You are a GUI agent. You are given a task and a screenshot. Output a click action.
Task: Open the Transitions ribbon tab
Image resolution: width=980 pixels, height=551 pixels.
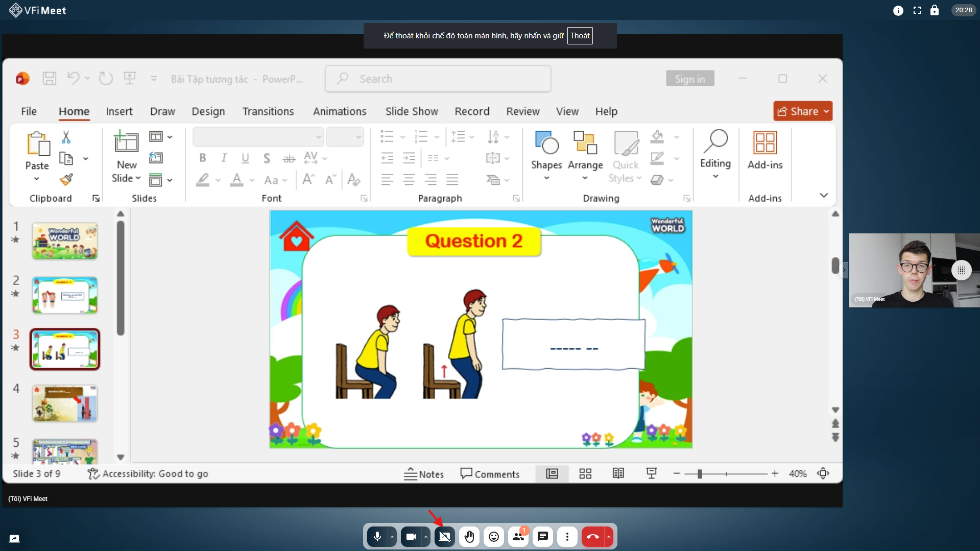coord(268,111)
